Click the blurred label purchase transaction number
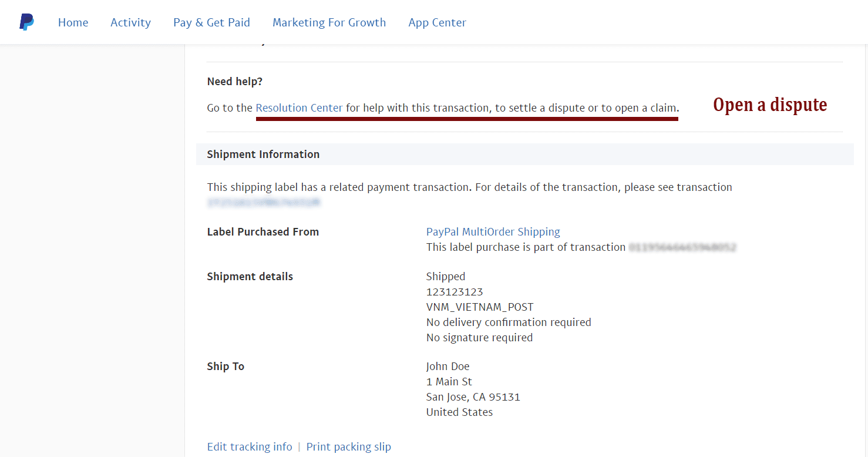 pos(682,247)
